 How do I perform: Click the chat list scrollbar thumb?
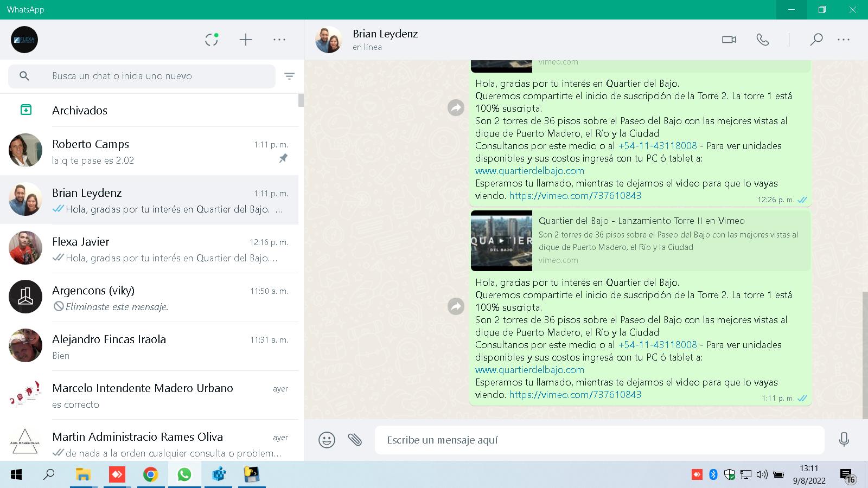pyautogui.click(x=301, y=100)
